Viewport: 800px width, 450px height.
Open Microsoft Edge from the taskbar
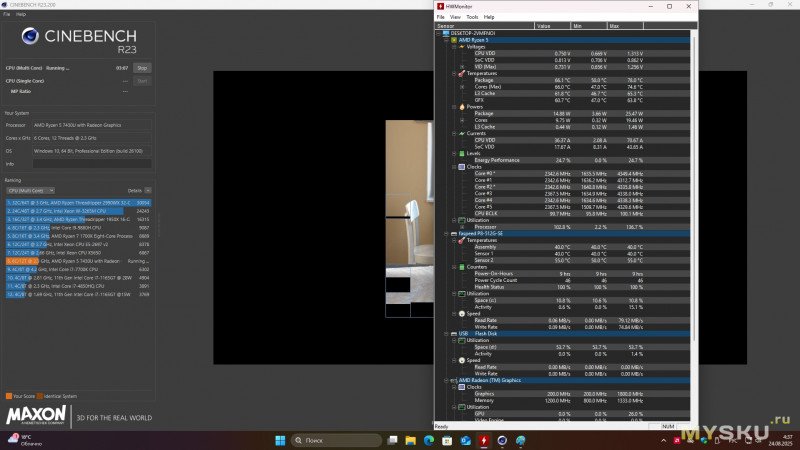coord(429,440)
